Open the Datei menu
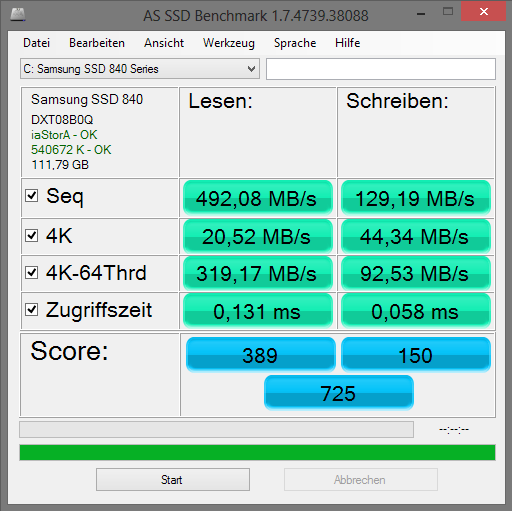The height and width of the screenshot is (511, 512). pos(37,43)
